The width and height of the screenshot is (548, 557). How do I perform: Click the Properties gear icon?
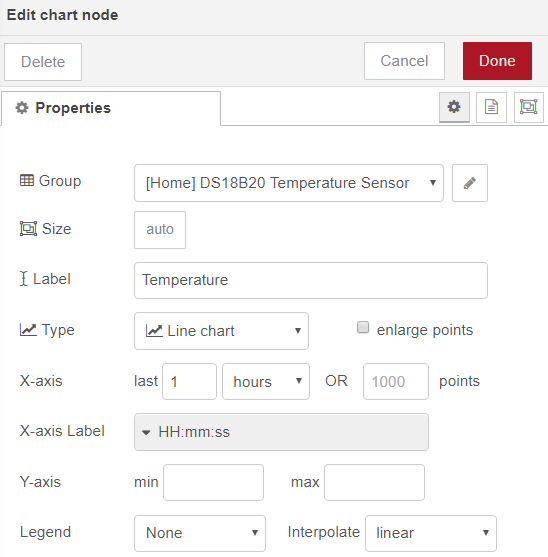click(22, 108)
